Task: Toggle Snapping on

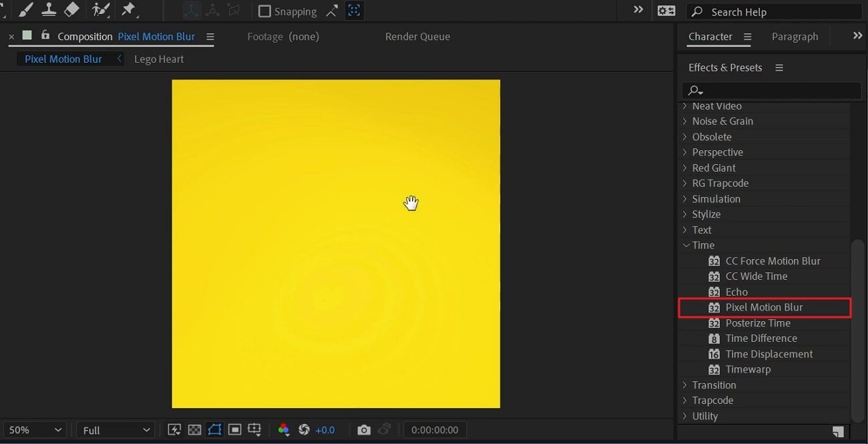Action: tap(264, 11)
